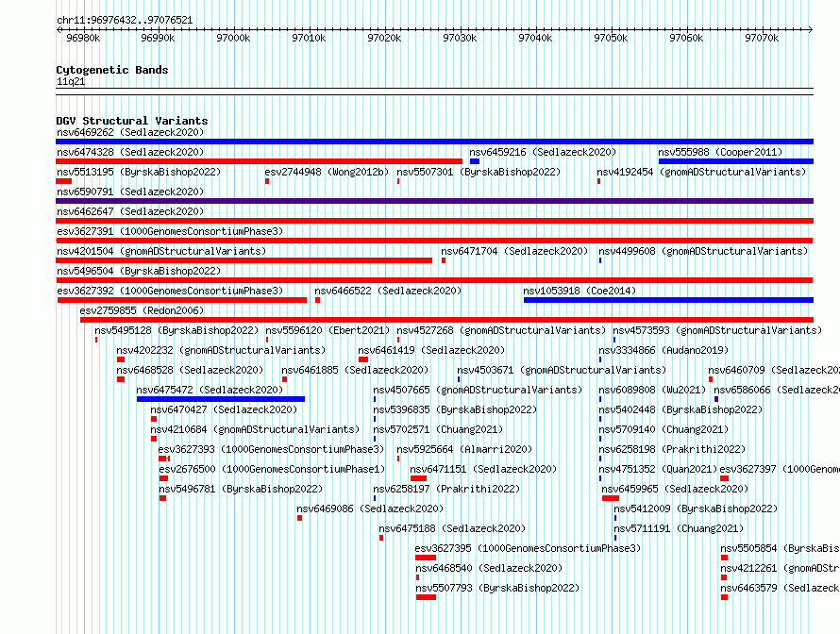The height and width of the screenshot is (634, 840).
Task: Select nsv5496504 (ByrskaBishop2022) label
Action: [139, 271]
